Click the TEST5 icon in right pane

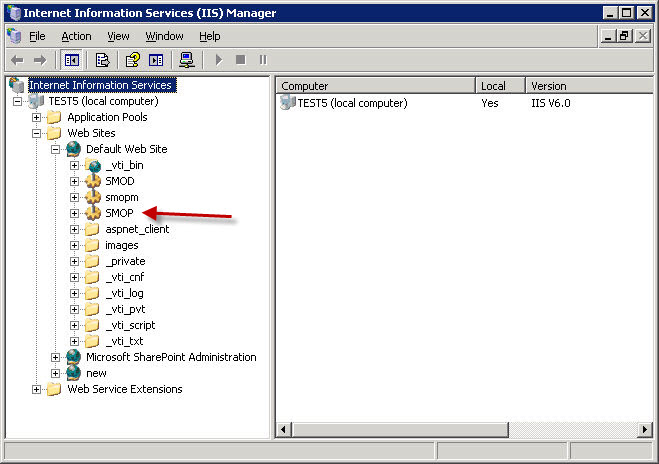288,103
